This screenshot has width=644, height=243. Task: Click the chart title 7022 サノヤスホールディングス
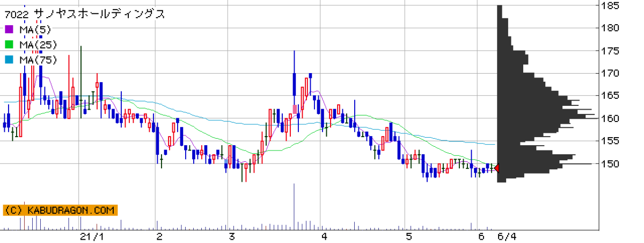(x=85, y=14)
